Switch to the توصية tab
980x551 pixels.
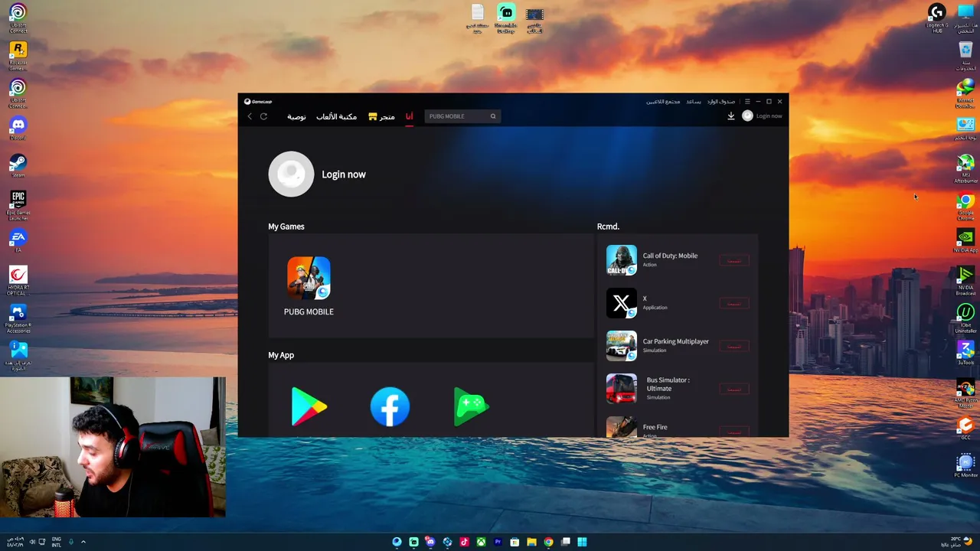click(296, 116)
